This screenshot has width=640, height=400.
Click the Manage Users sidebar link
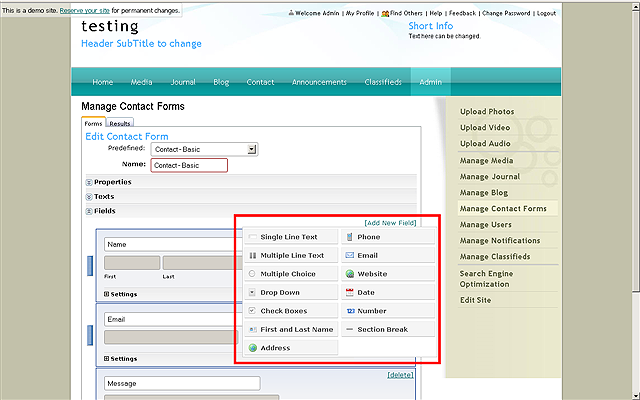486,225
